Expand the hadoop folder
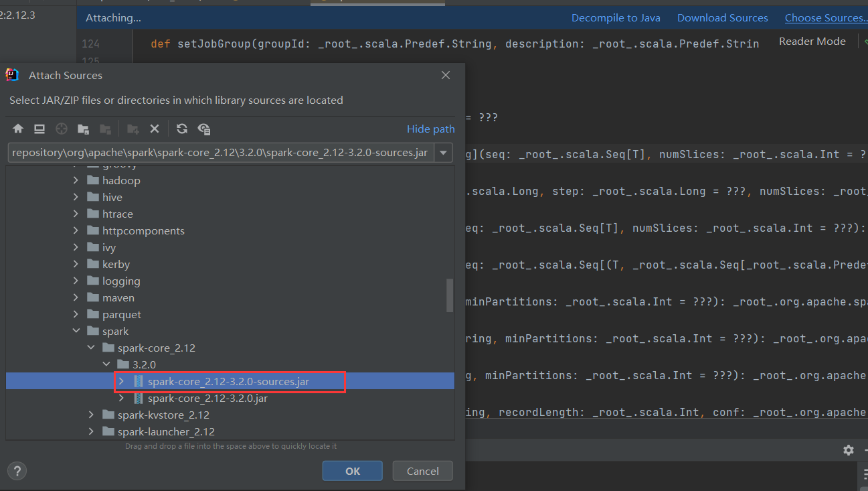 pos(76,180)
